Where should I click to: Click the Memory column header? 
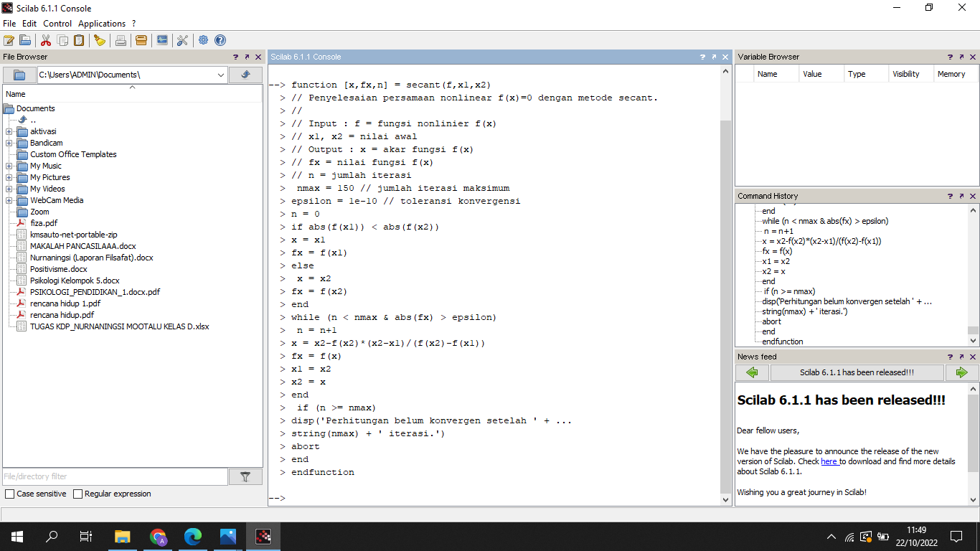[x=955, y=74]
